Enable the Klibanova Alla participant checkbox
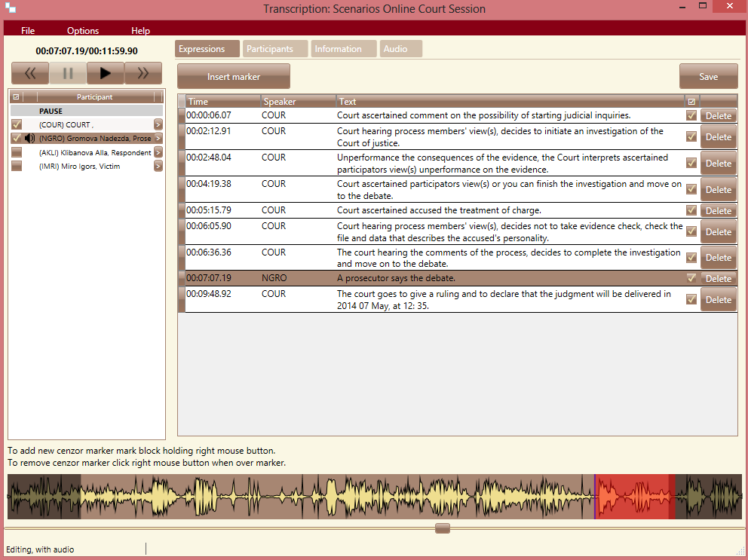Screen dimensions: 748x560 click(17, 152)
